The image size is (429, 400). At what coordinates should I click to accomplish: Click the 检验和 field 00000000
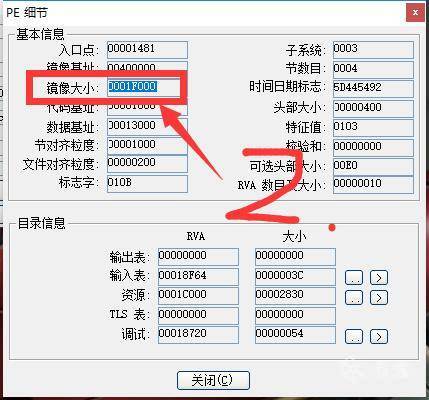click(x=373, y=147)
